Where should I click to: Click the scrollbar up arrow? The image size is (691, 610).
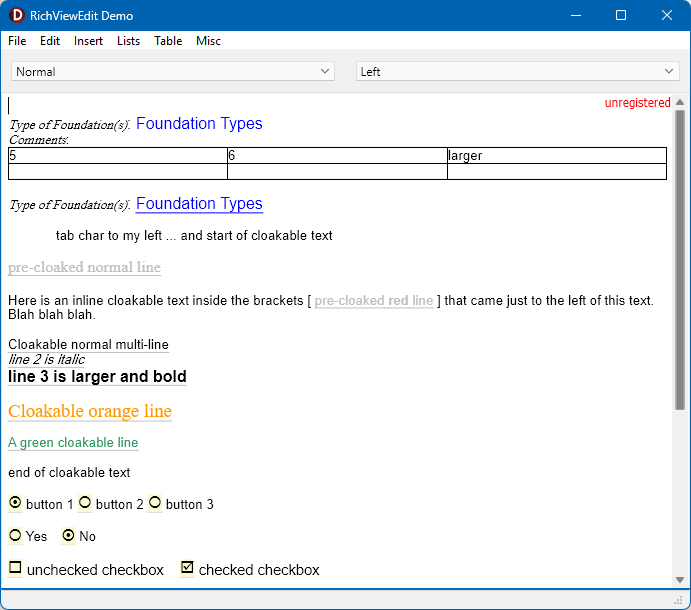(680, 102)
